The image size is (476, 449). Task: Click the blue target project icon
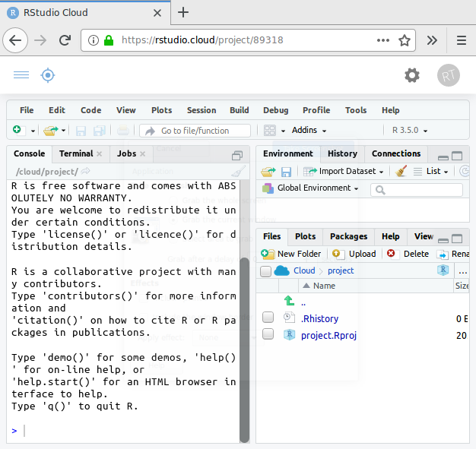click(48, 75)
